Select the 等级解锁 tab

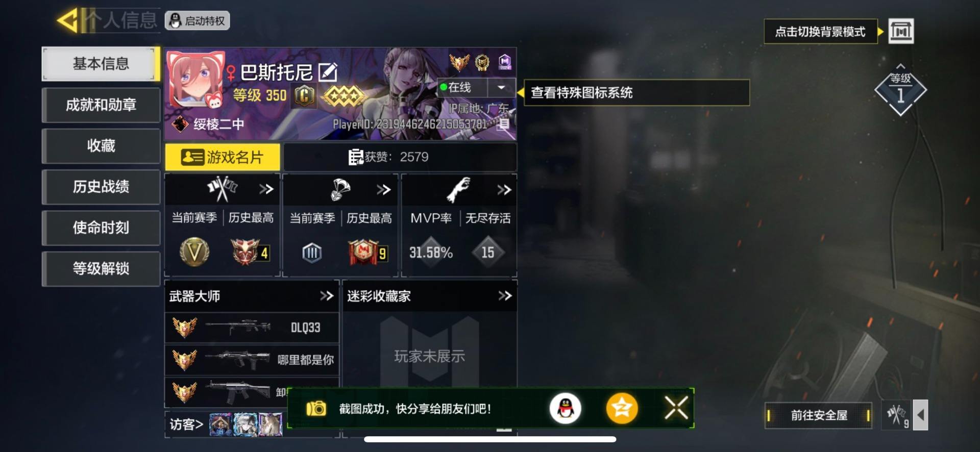(x=101, y=268)
